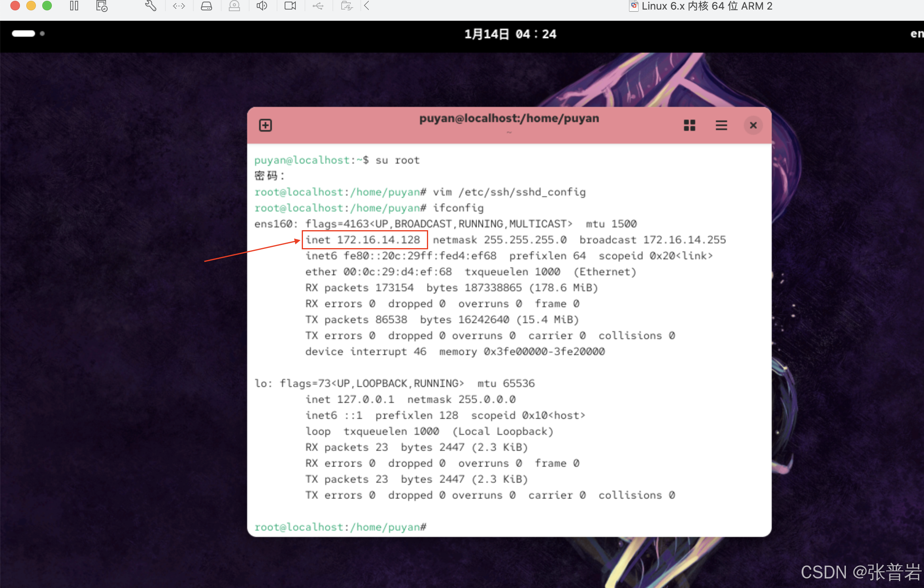
Task: Open the VM snapshots icon
Action: pyautogui.click(x=102, y=6)
